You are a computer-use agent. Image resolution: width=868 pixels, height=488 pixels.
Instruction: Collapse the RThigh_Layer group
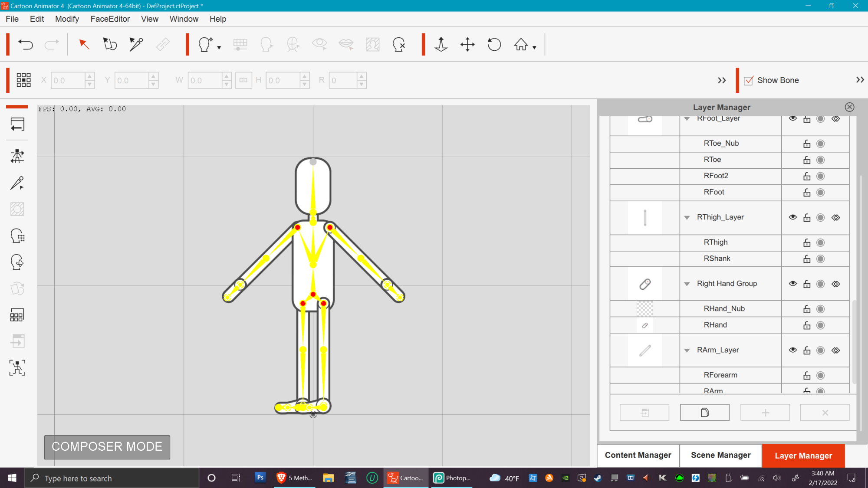pyautogui.click(x=687, y=218)
